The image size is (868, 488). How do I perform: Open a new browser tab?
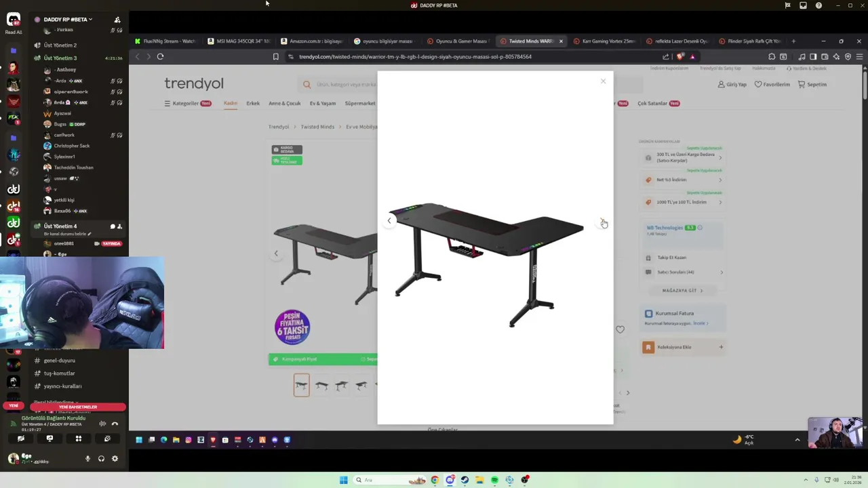pyautogui.click(x=793, y=41)
